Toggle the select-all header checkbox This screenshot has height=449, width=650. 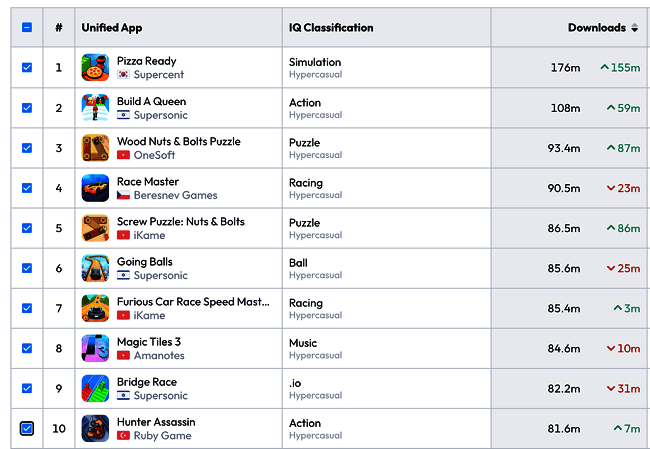coord(27,28)
